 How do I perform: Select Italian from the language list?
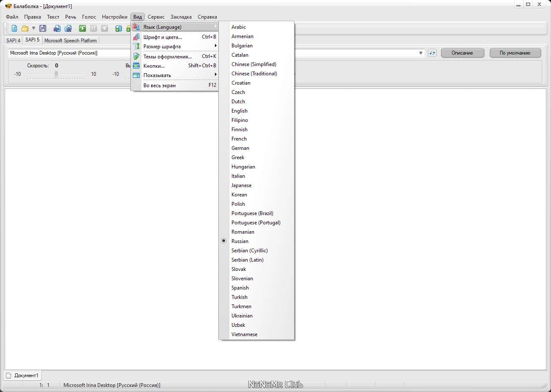(256, 176)
